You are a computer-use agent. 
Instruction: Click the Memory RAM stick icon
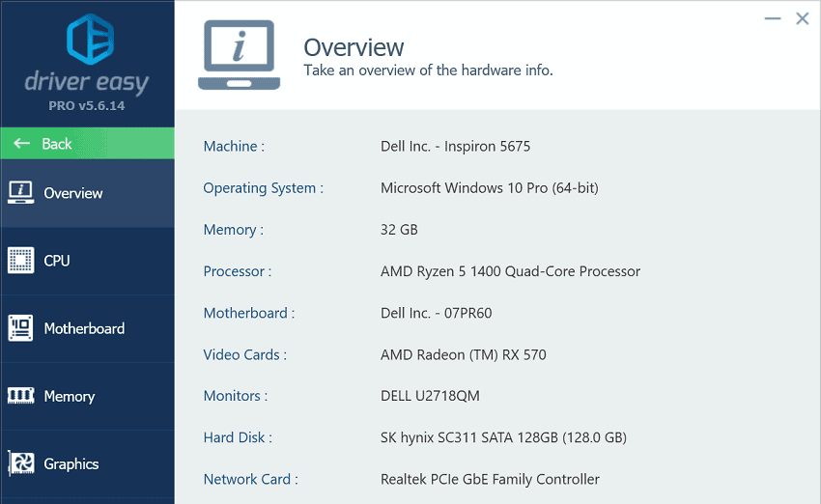[x=21, y=396]
